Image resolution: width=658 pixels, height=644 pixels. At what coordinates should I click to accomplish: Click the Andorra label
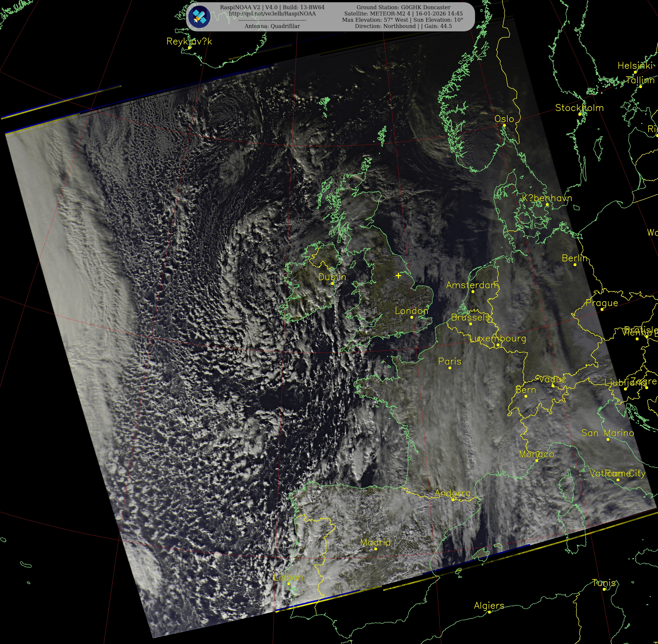pos(452,493)
